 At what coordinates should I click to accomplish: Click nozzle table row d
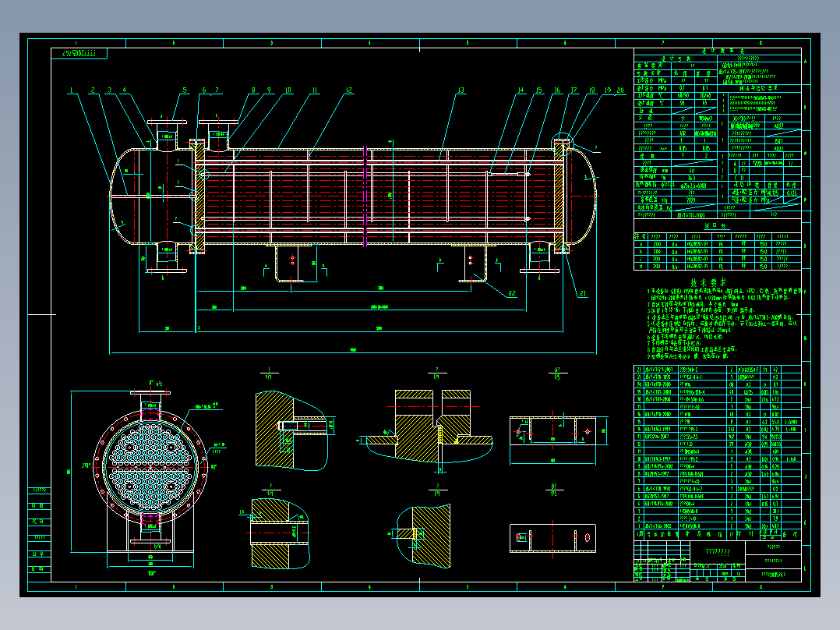pos(718,266)
